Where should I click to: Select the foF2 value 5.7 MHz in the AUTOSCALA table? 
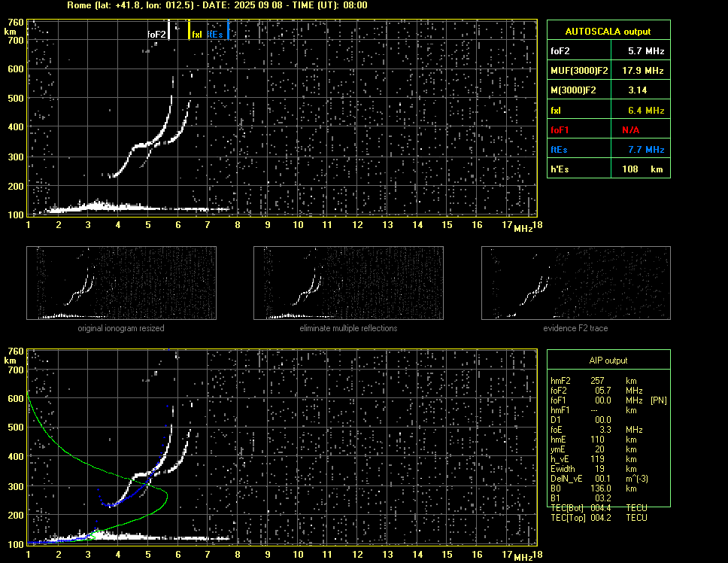(646, 51)
